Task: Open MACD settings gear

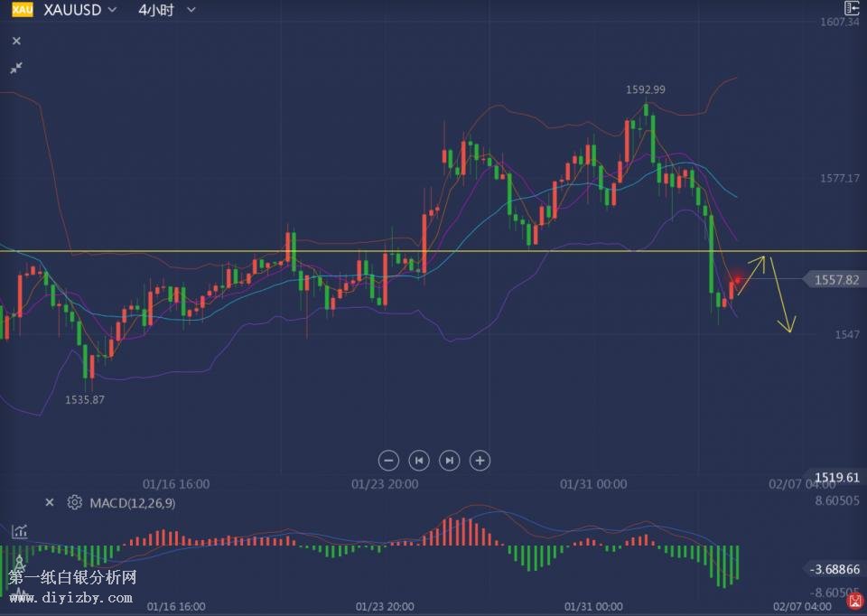Action: [x=75, y=502]
